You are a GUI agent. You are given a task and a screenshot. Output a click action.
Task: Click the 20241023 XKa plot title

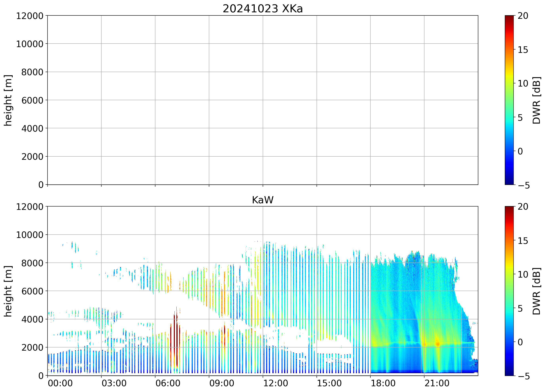[x=262, y=9]
